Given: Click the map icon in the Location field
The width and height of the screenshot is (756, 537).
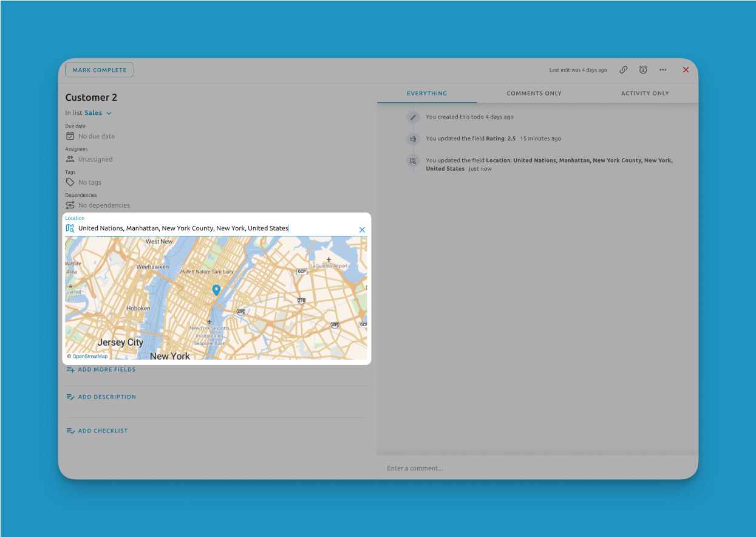Looking at the screenshot, I should tap(70, 228).
